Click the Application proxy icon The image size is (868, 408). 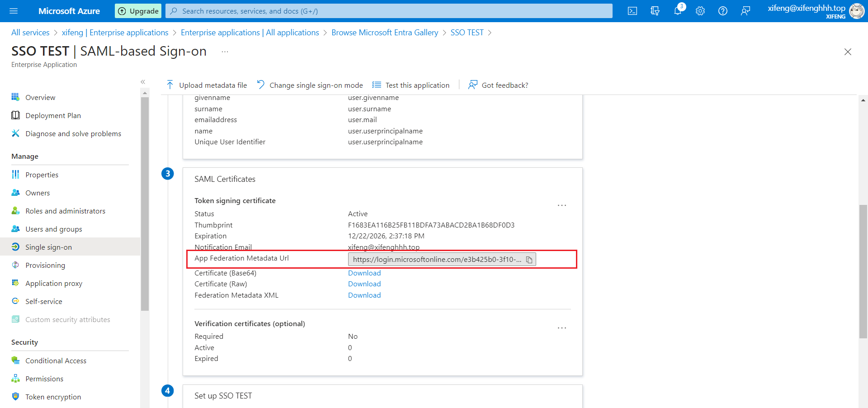15,283
